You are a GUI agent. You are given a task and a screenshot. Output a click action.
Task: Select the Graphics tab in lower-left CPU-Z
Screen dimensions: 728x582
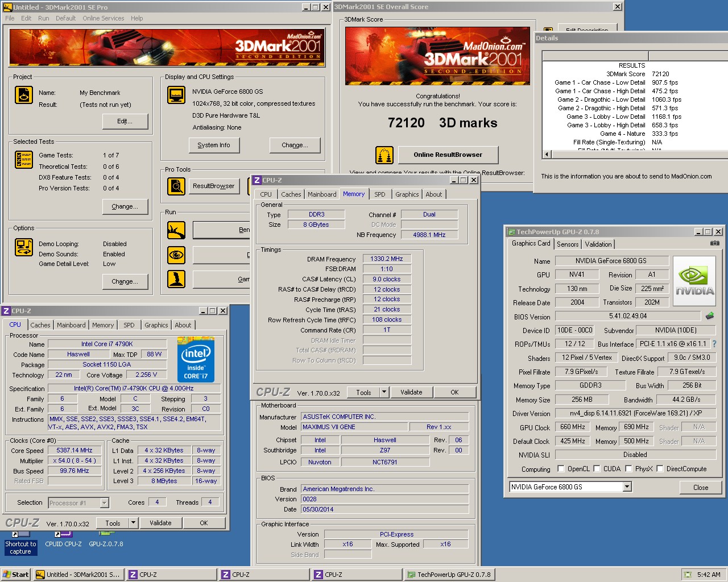(156, 325)
